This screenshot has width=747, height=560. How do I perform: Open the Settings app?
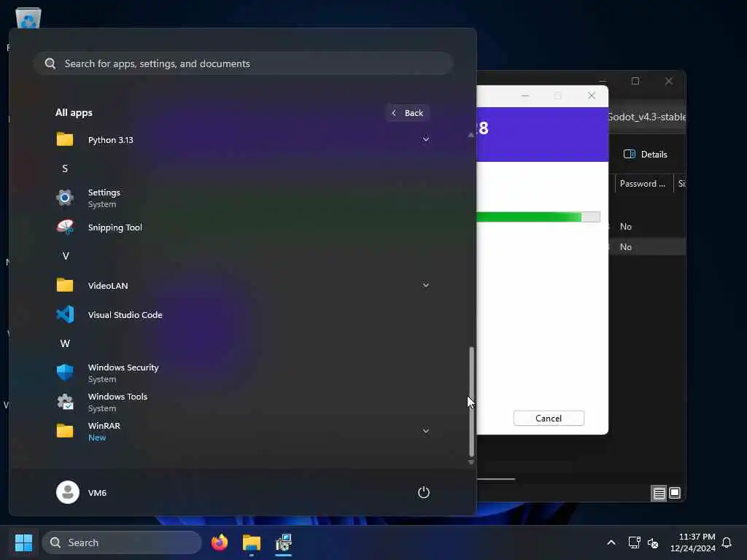coord(242,198)
